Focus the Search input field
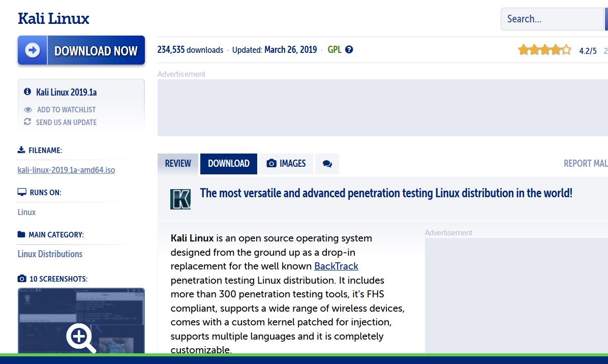Screen dimensions: 608x364 552,19
